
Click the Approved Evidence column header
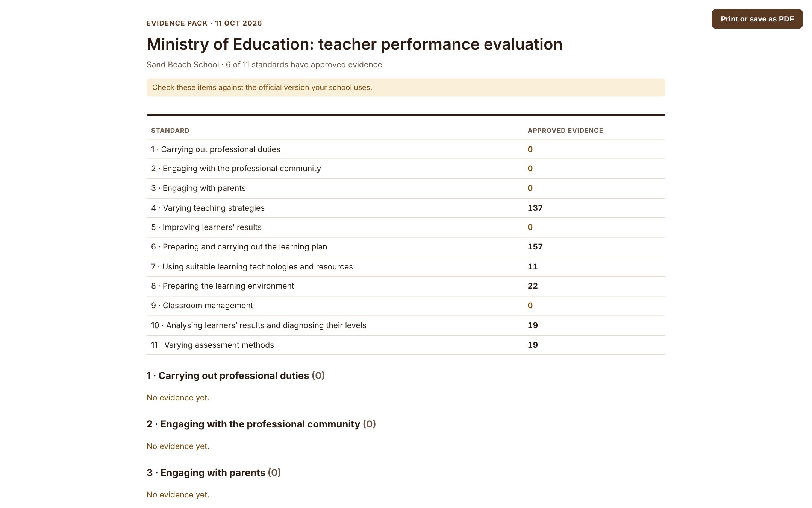[x=565, y=131]
